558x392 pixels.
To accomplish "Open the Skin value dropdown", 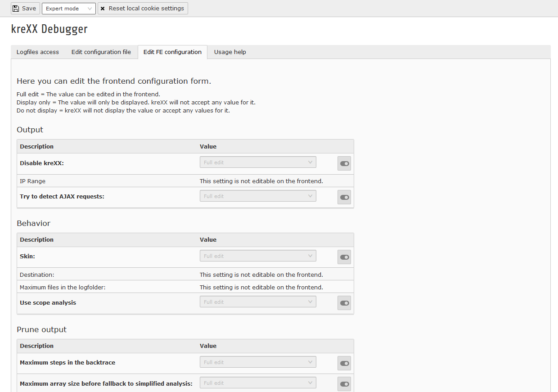I will (258, 256).
